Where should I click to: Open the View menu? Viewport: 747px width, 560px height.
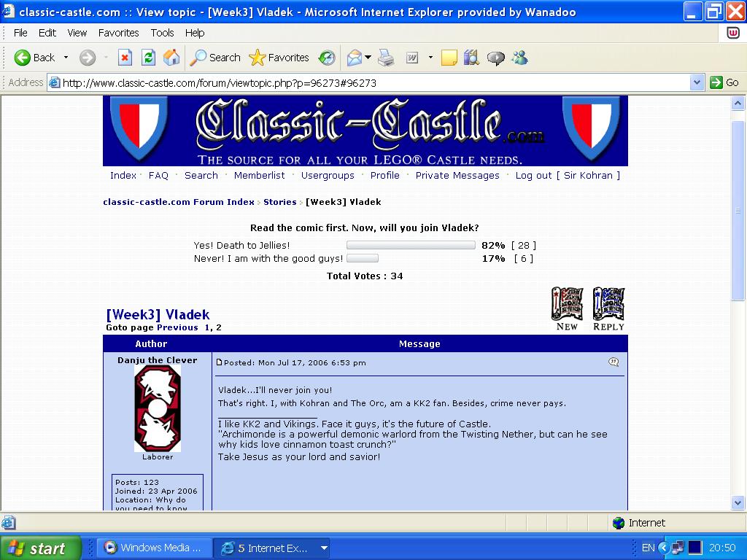pos(77,33)
